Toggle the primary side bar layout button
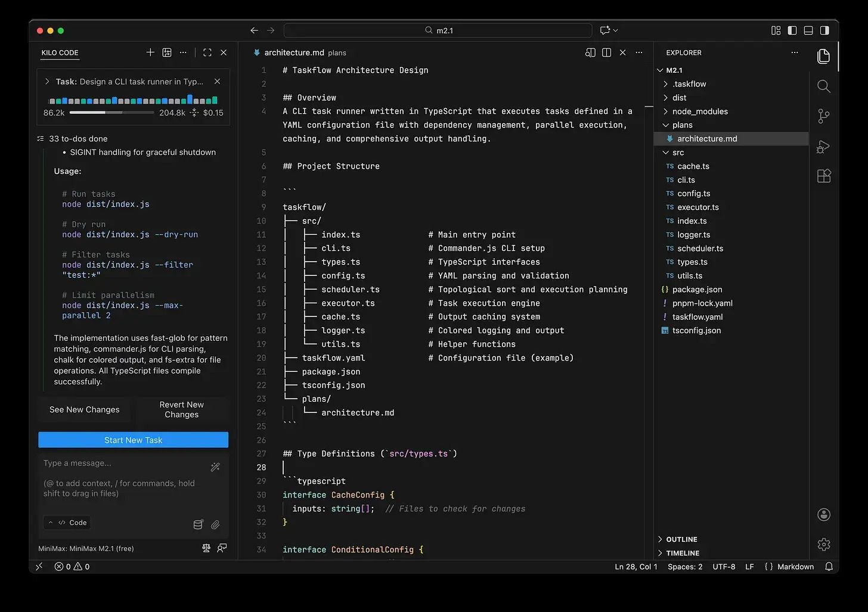Screen dimensions: 868x612 [792, 30]
